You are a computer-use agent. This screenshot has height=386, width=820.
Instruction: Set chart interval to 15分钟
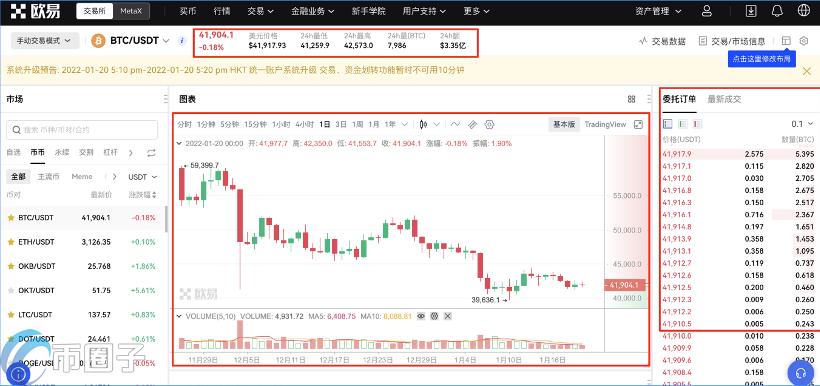[x=256, y=124]
